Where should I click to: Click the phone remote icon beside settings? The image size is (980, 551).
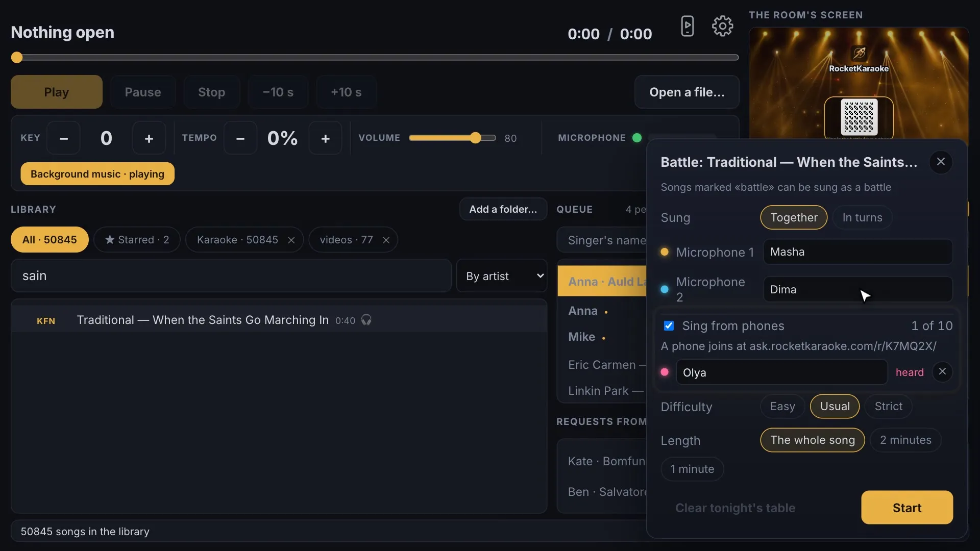(x=688, y=26)
